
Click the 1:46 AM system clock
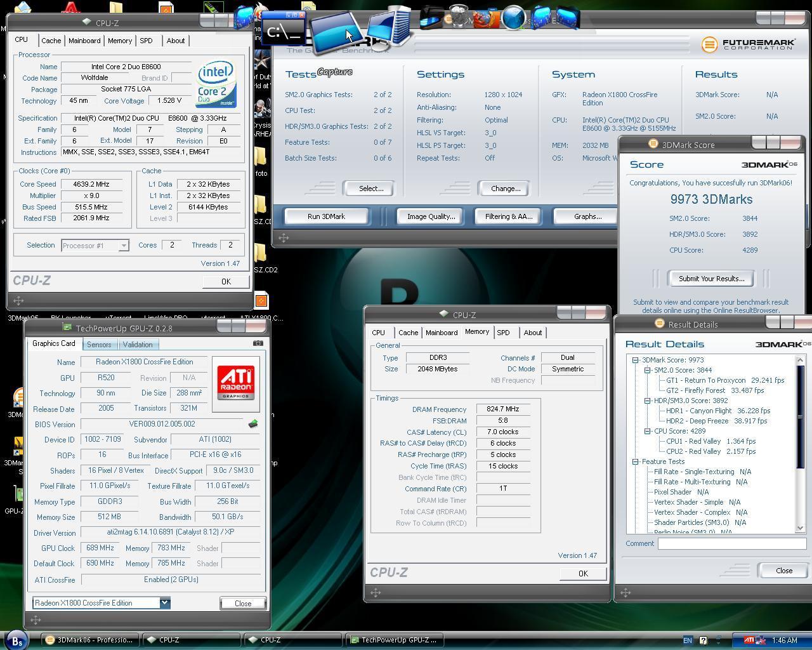tap(784, 640)
